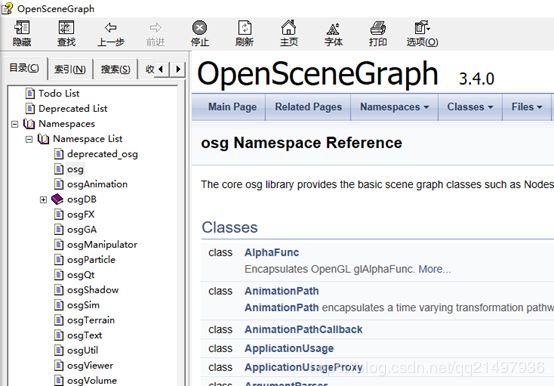Switch to the Index 索引(N) tab
The image size is (554, 386).
click(x=70, y=69)
